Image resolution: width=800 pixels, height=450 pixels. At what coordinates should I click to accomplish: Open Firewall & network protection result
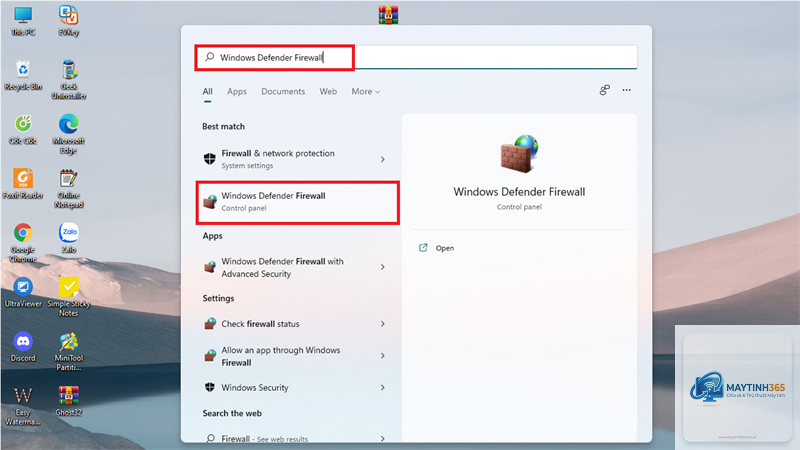297,159
